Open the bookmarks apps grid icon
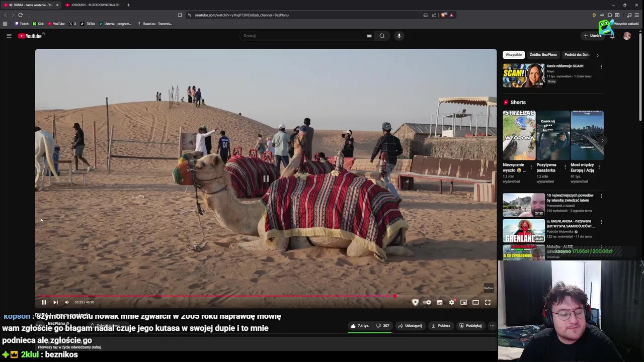The width and height of the screenshot is (644, 362). [5, 24]
